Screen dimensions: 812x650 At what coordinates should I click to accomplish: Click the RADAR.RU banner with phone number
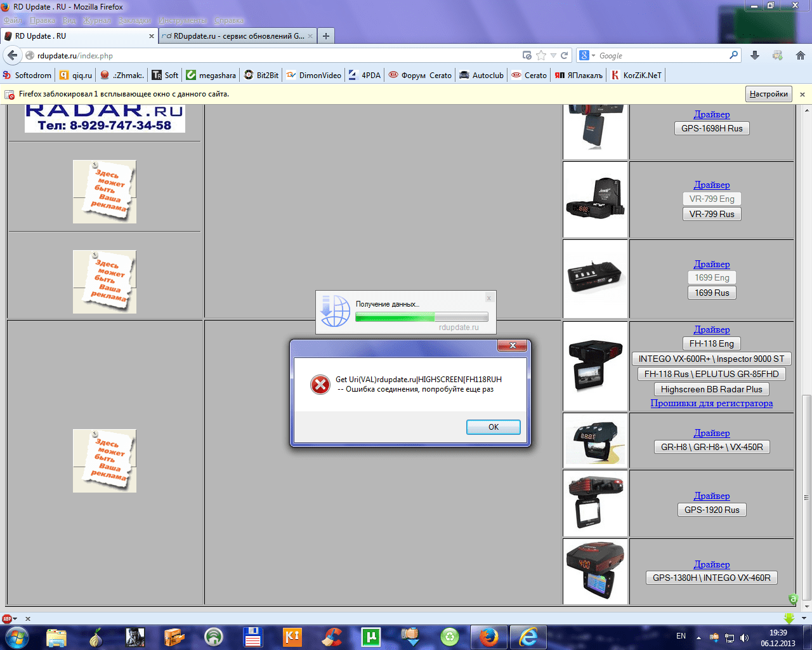(105, 118)
